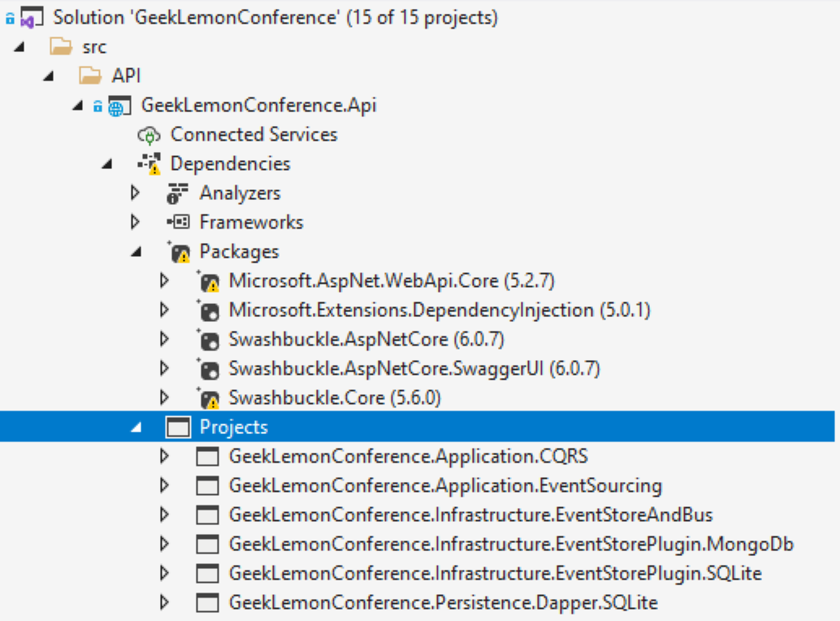Viewport: 840px width, 621px height.
Task: Collapse the API folder
Action: pyautogui.click(x=50, y=76)
